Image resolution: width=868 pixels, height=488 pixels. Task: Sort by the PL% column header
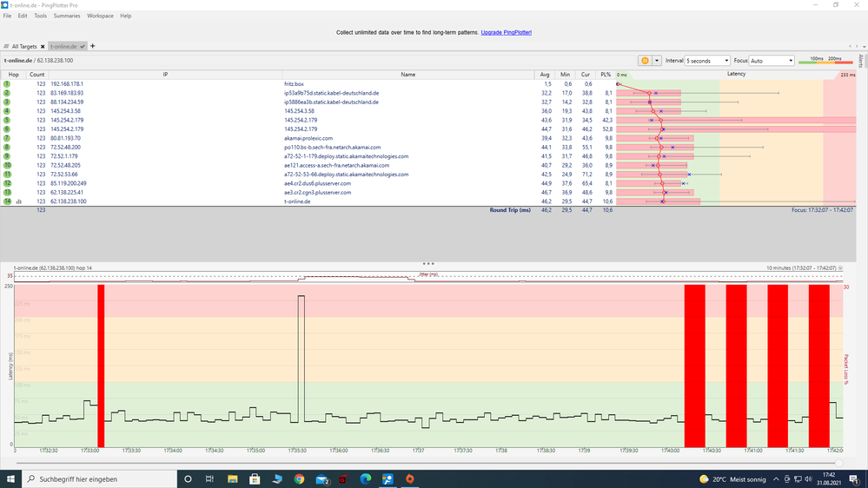pos(605,75)
